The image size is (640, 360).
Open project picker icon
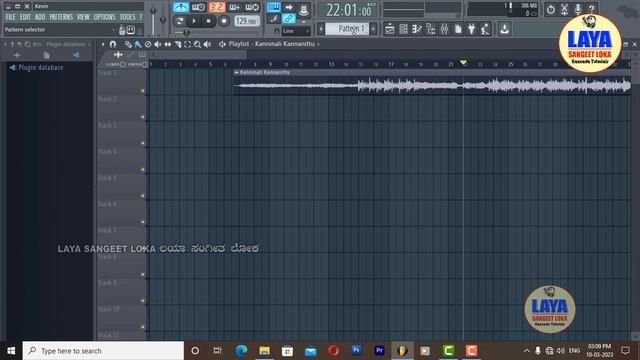pos(458,29)
